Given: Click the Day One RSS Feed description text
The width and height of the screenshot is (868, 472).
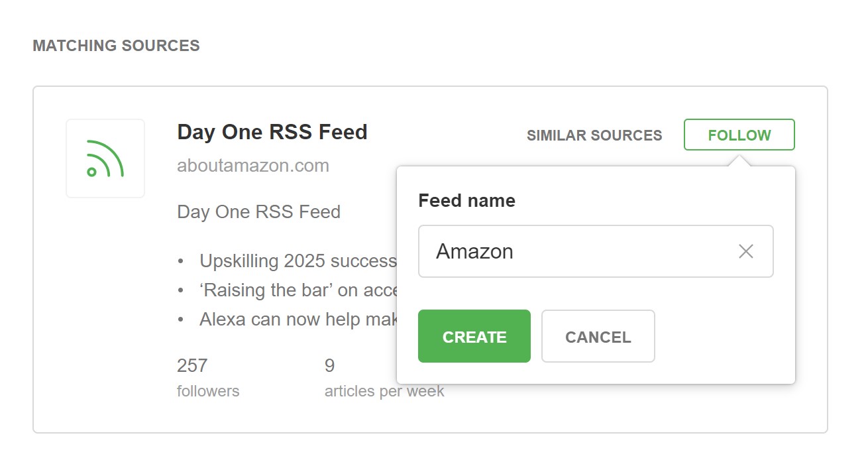Looking at the screenshot, I should point(258,212).
